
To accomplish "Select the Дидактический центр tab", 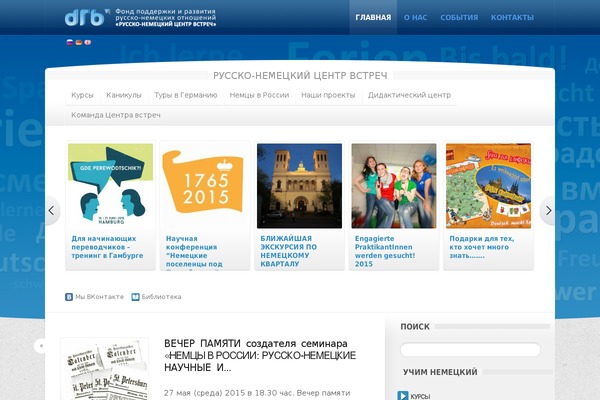I will coord(409,95).
